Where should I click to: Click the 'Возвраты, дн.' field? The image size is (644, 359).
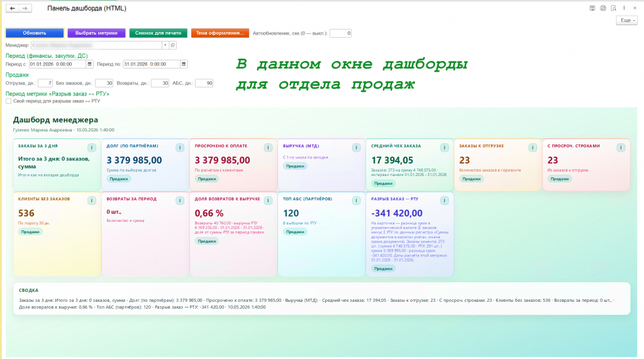click(160, 83)
